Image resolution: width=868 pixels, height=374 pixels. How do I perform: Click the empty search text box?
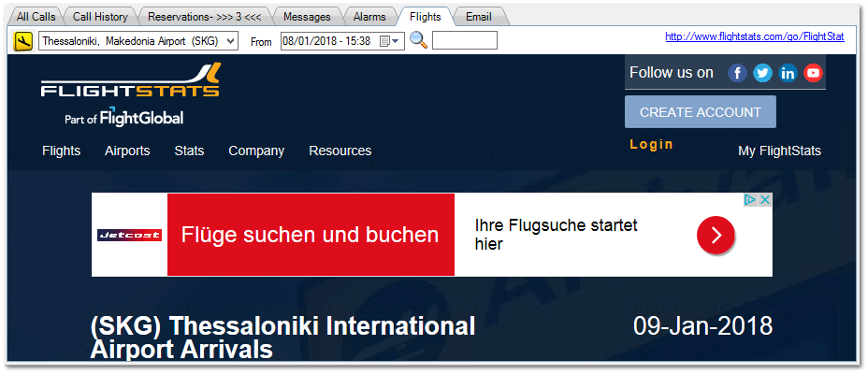(x=465, y=40)
